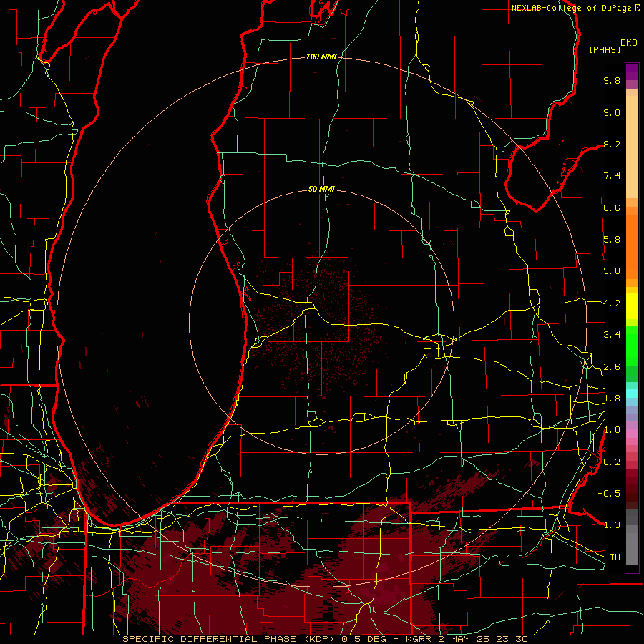Pick the purple band on the color scale
The height and width of the screenshot is (644, 644).
[x=632, y=72]
